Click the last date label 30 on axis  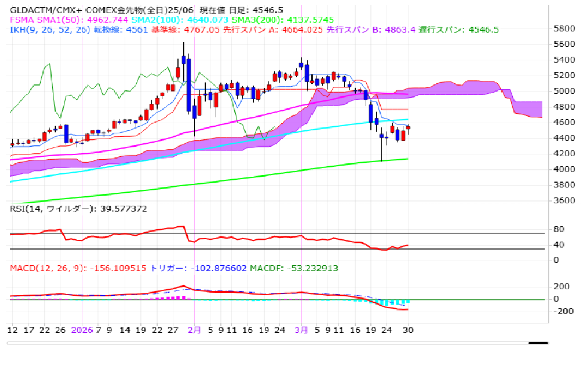point(408,330)
